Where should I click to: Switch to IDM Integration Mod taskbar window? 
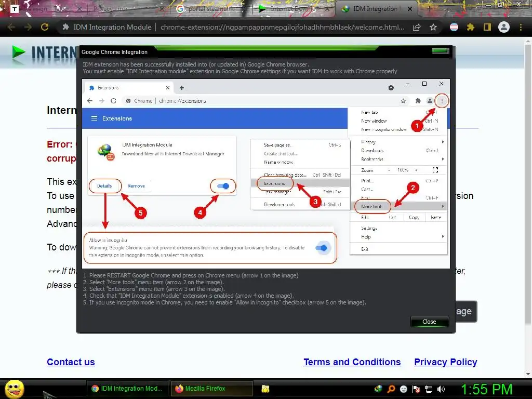(127, 389)
